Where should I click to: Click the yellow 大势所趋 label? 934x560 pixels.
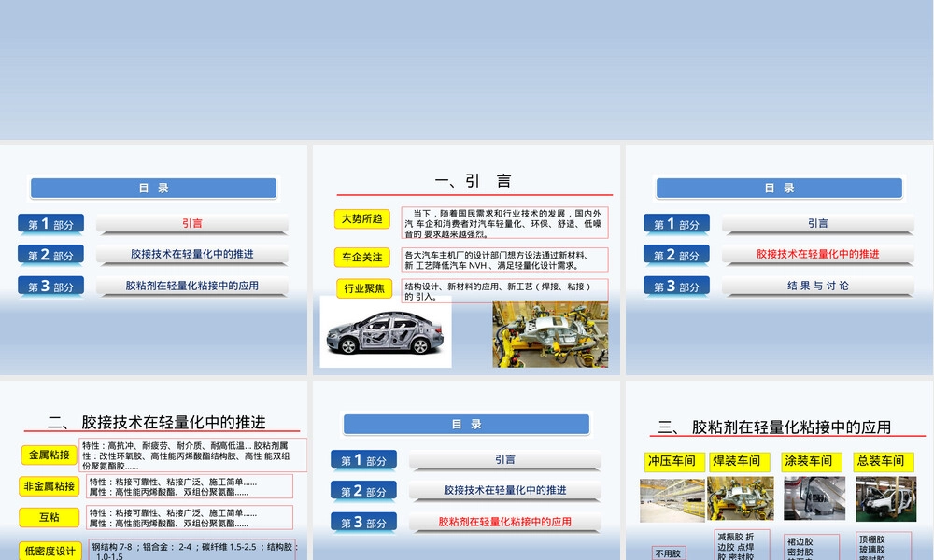[x=361, y=219]
